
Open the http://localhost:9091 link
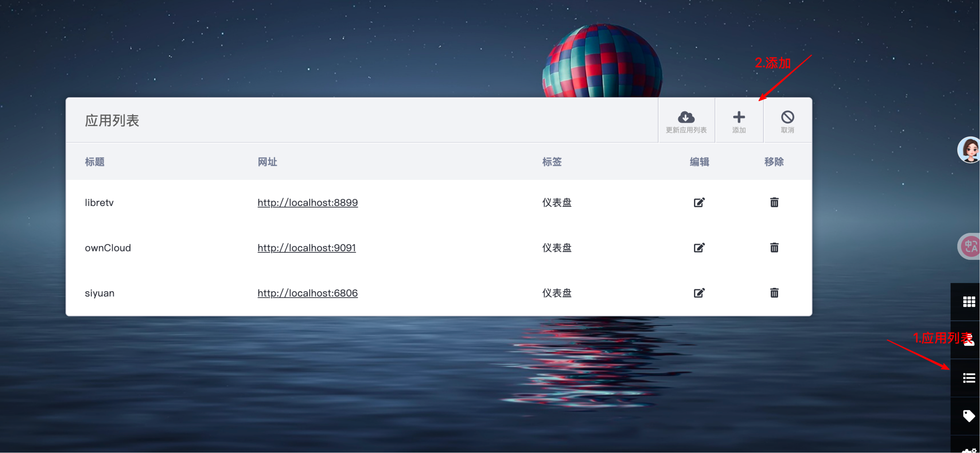307,248
